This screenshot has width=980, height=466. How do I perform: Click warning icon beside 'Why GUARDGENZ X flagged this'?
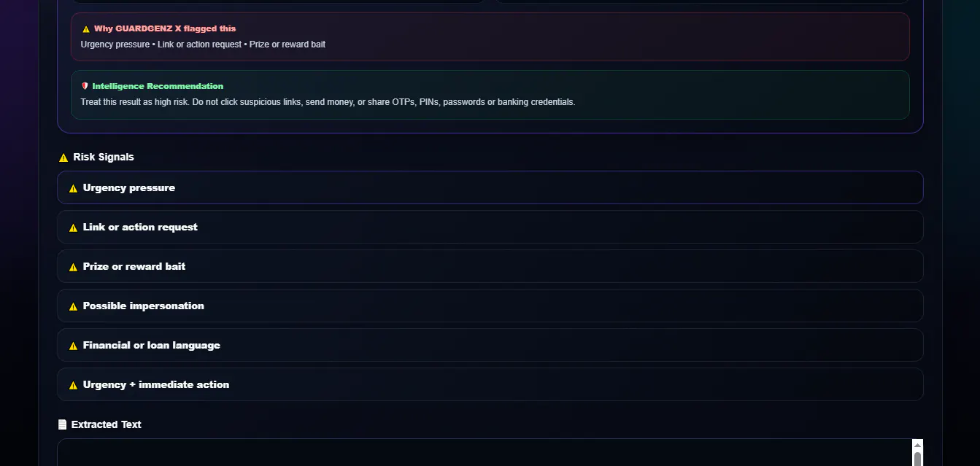[86, 29]
